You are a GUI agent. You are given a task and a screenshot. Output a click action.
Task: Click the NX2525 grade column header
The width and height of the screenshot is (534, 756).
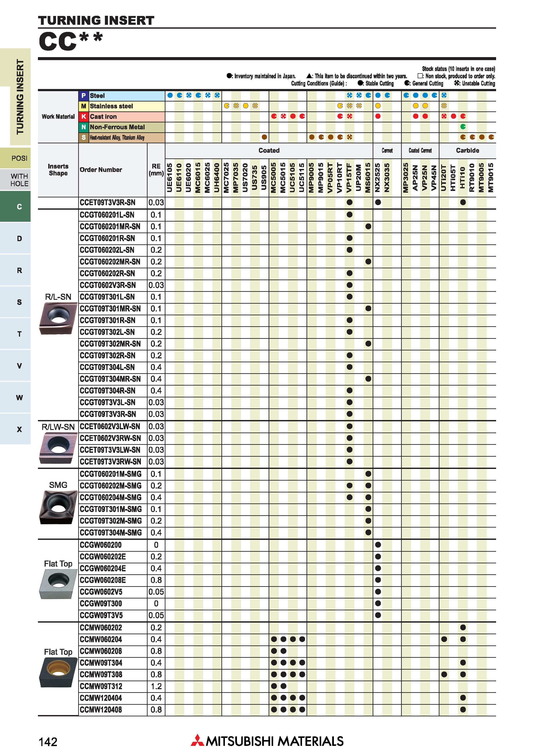click(378, 178)
